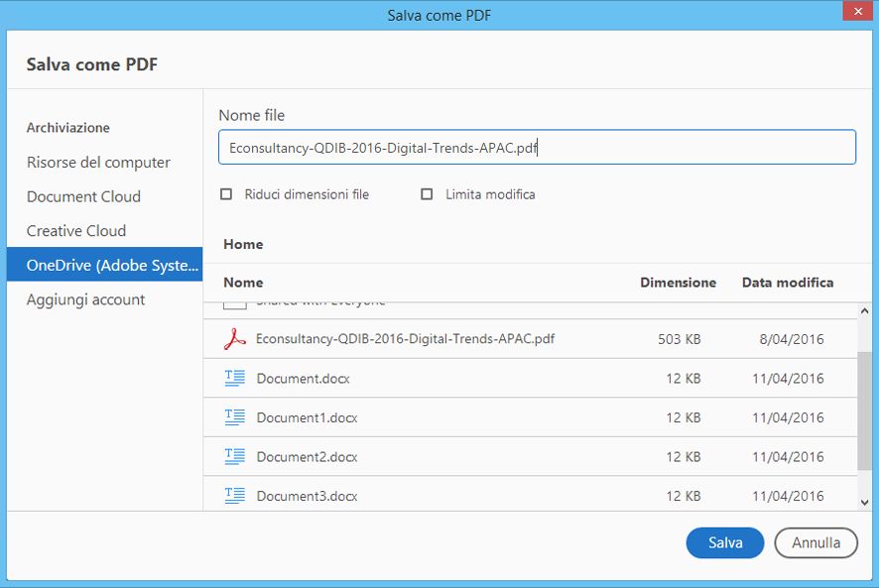Click the Home breadcrumb folder

(x=243, y=244)
